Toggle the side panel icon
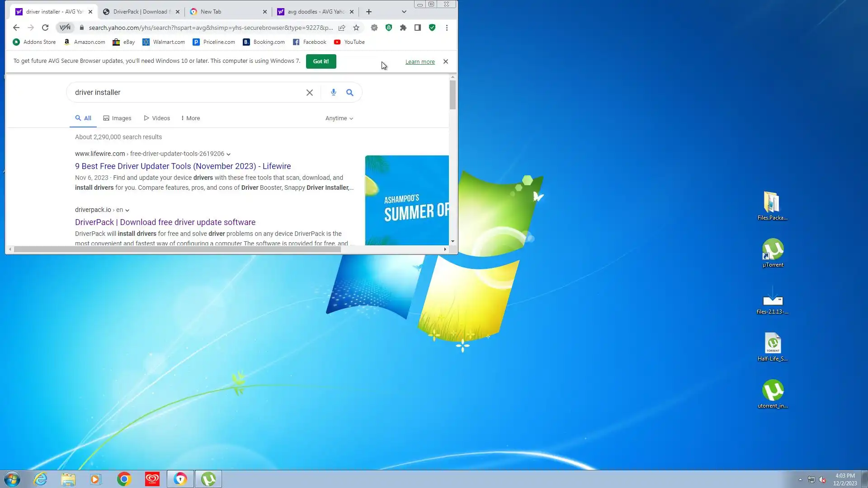 [418, 28]
